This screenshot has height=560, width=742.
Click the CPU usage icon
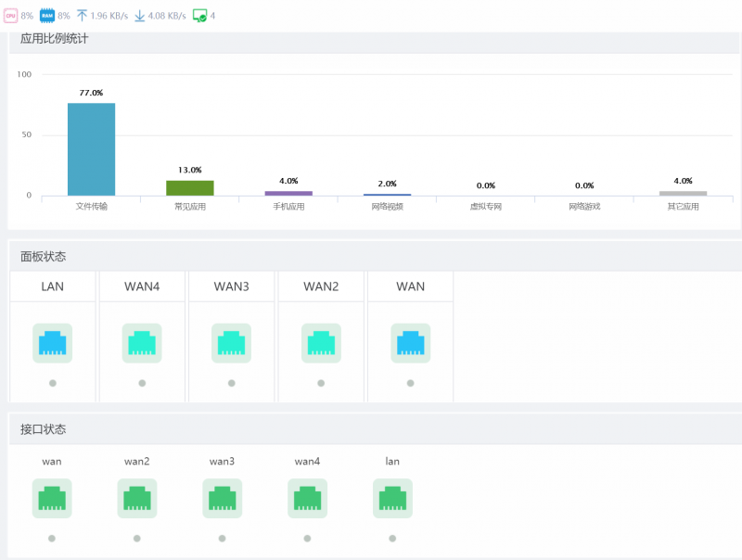pos(10,16)
